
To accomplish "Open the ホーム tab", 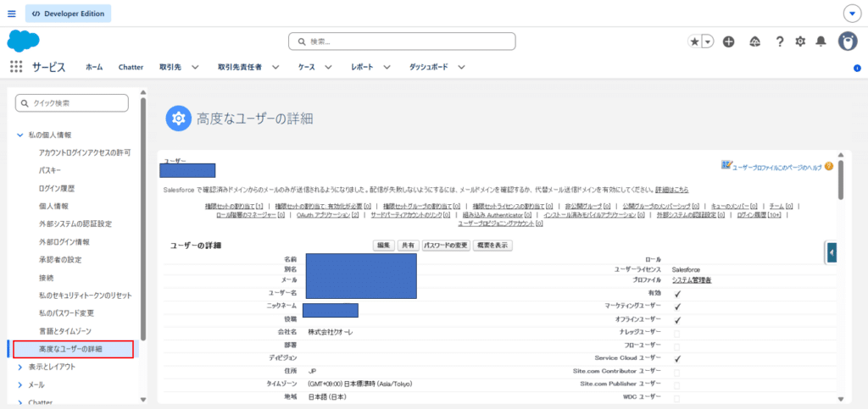I will (94, 68).
